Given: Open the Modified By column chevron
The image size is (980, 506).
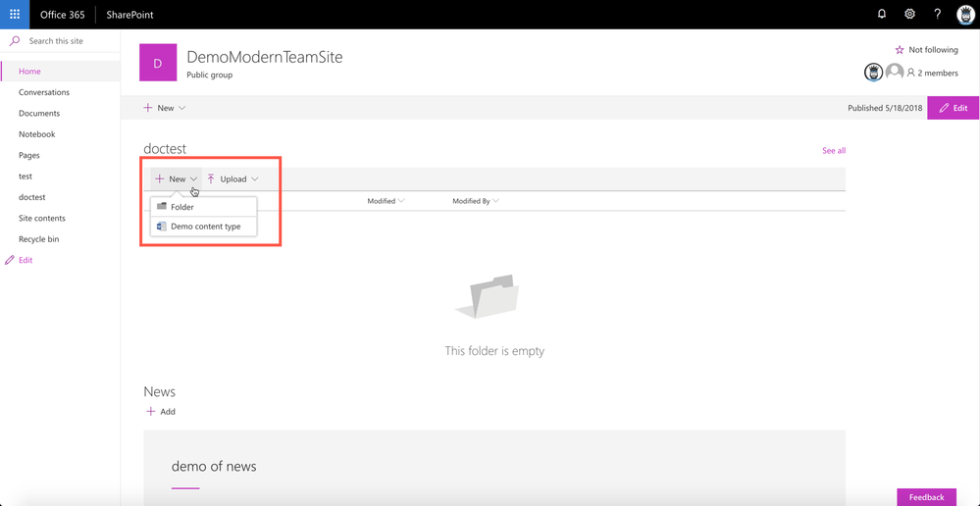Looking at the screenshot, I should point(495,201).
